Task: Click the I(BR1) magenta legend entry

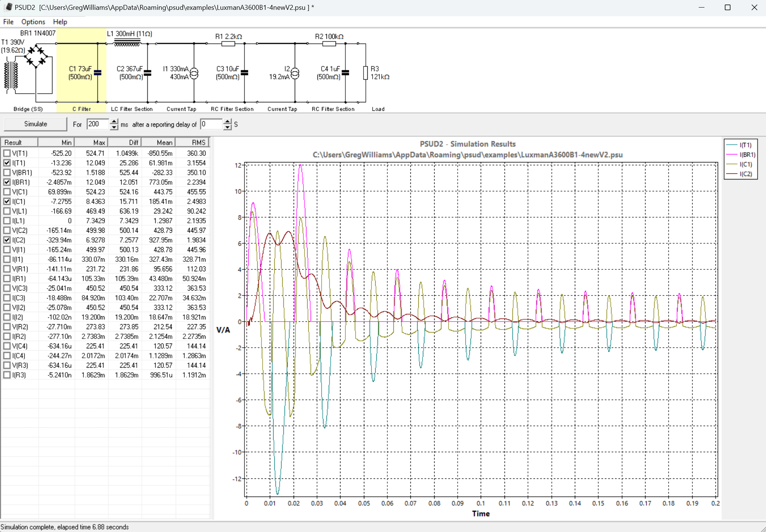Action: point(741,155)
